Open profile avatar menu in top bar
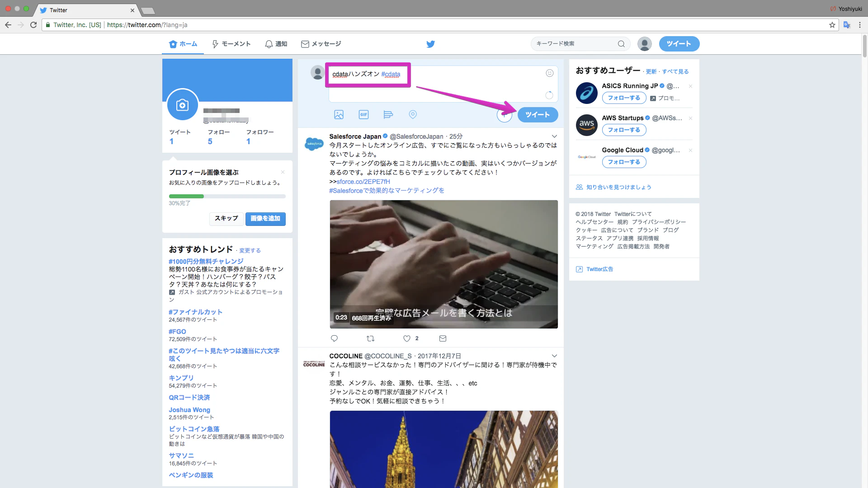The image size is (868, 488). coord(644,44)
